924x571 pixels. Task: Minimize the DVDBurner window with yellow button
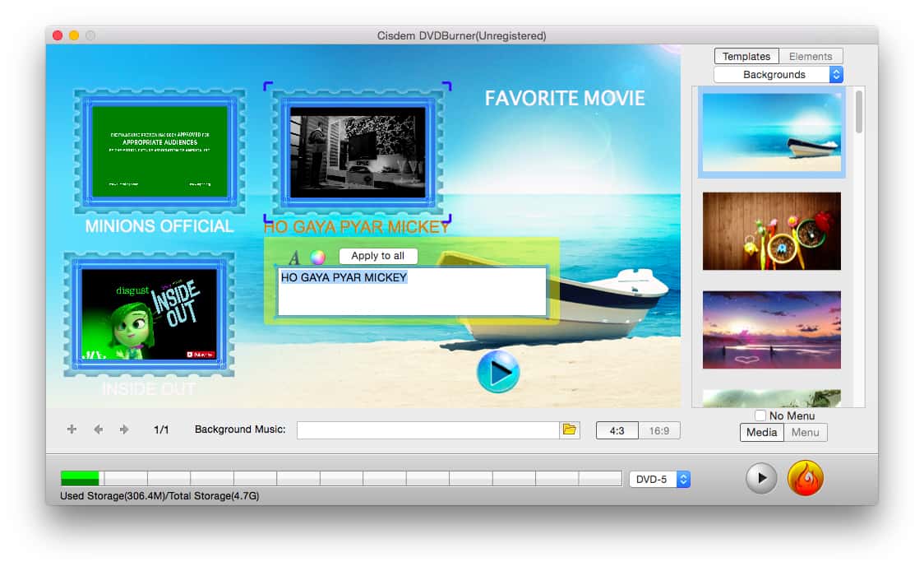click(74, 35)
